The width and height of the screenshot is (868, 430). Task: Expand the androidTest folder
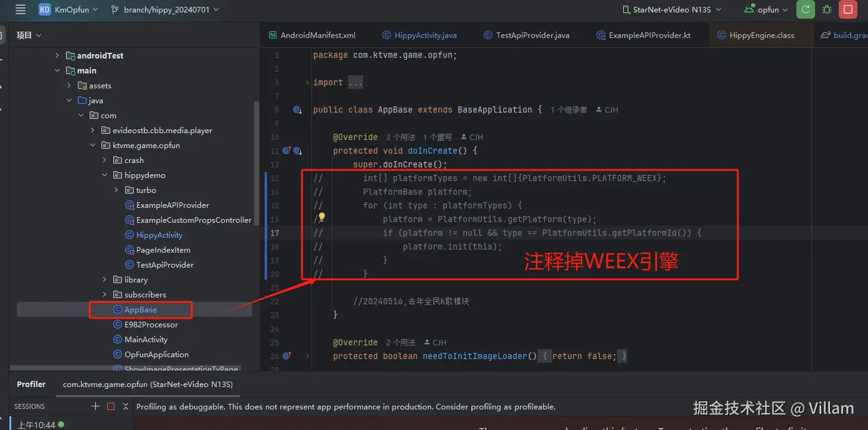click(57, 55)
